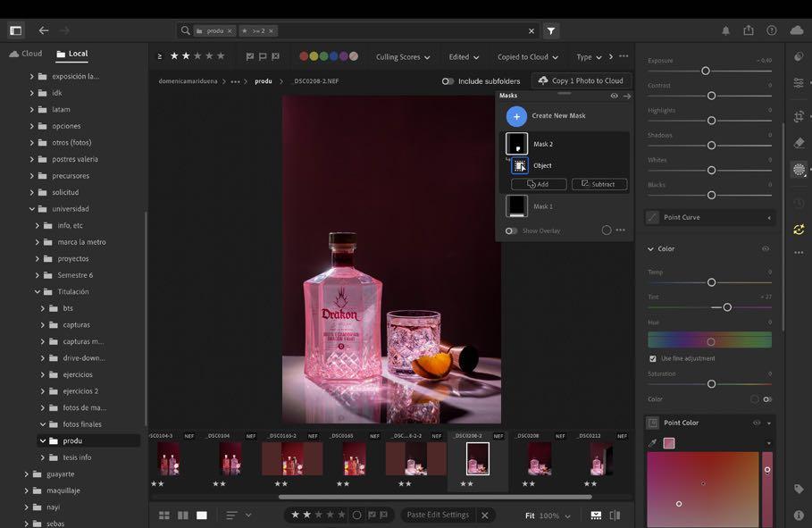Open the Presets panel icon
The height and width of the screenshot is (528, 812).
tap(799, 56)
